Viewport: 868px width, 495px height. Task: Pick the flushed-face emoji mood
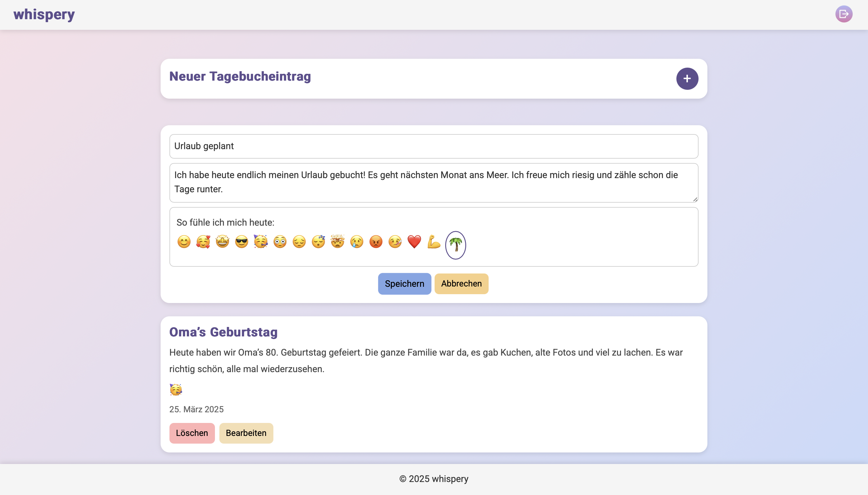tap(280, 242)
